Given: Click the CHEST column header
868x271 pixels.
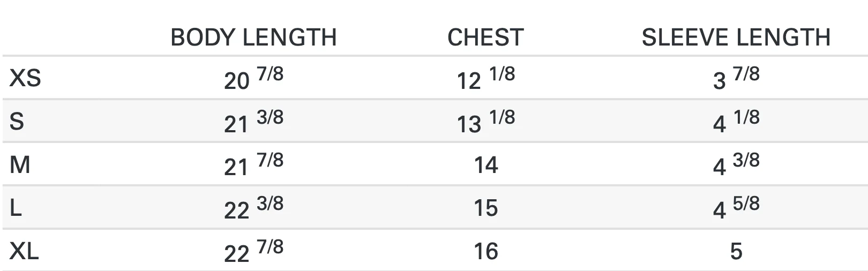Looking at the screenshot, I should click(485, 37).
